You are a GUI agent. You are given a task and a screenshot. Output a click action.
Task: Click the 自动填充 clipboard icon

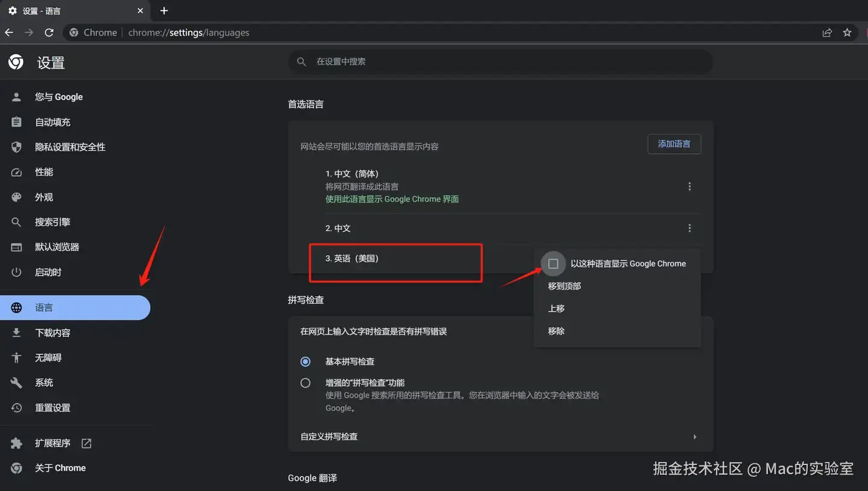pos(16,122)
